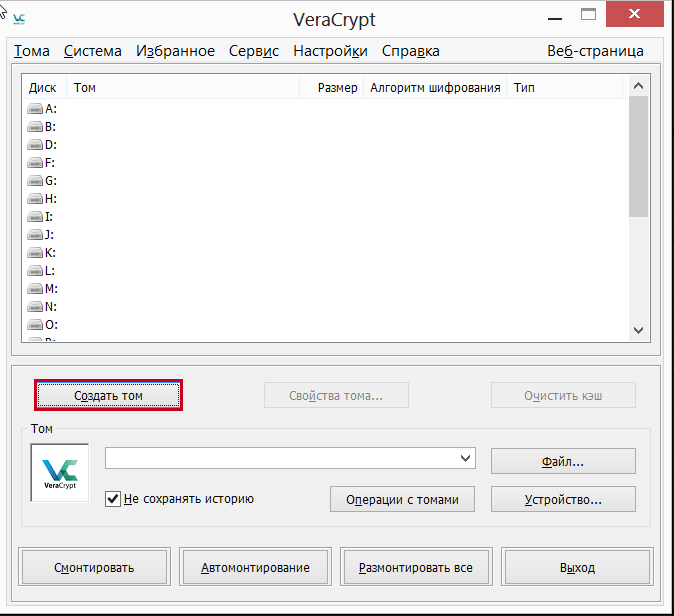
Task: Click the Очистить кэш button
Action: [563, 395]
